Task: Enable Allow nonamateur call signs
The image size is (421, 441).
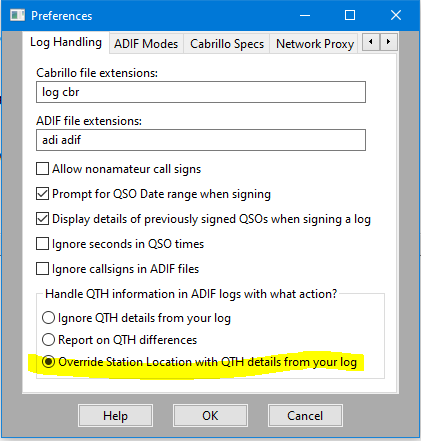Action: [42, 169]
